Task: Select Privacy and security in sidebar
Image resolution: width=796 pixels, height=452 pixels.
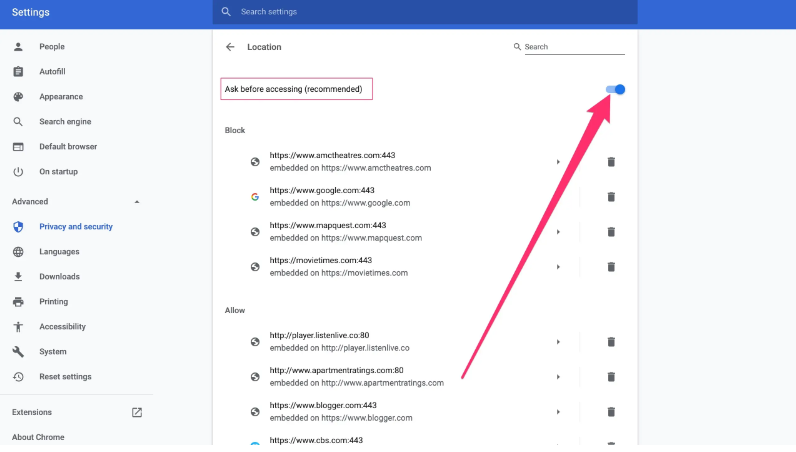Action: coord(76,227)
